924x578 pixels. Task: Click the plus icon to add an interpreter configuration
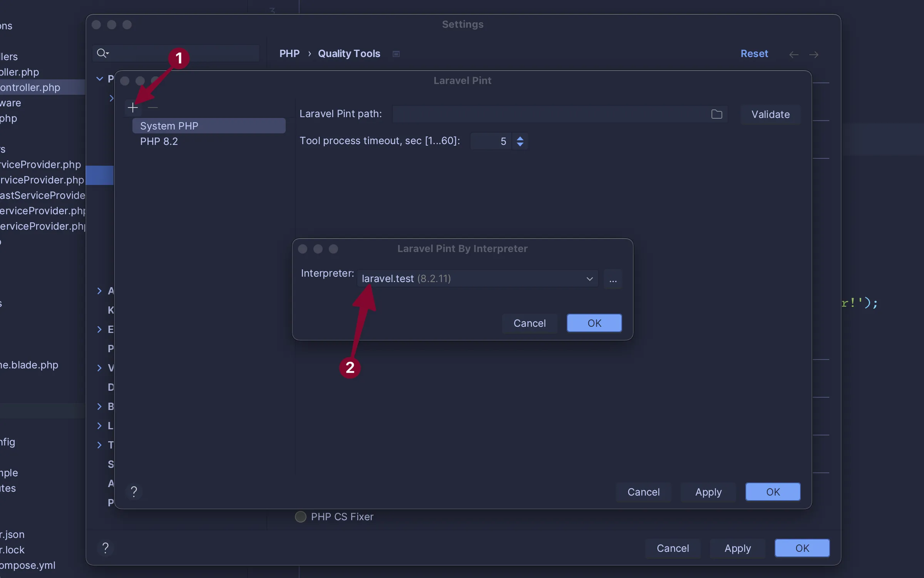coord(133,108)
